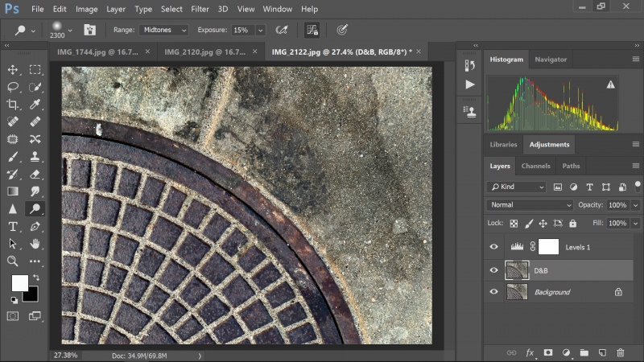Click the foreground color swatch
Image resolution: width=644 pixels, height=362 pixels.
pos(19,283)
